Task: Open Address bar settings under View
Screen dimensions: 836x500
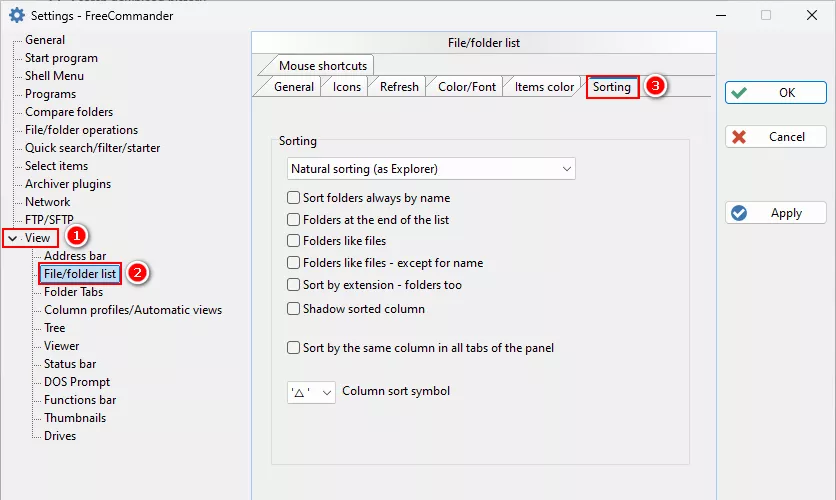Action: [75, 256]
